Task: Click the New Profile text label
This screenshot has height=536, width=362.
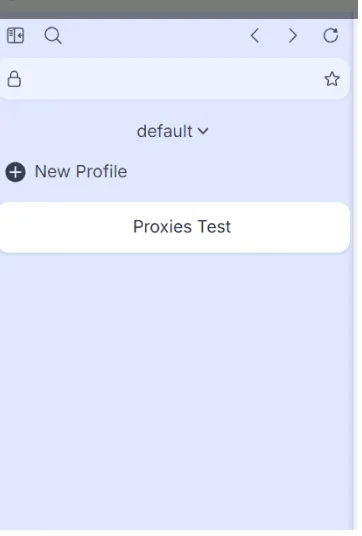Action: point(81,171)
